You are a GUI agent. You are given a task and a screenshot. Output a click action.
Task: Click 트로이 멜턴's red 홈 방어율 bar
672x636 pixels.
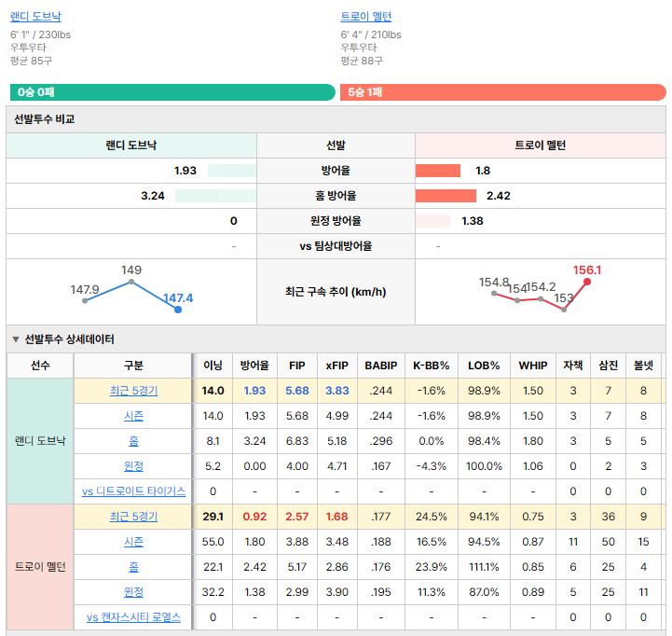(446, 196)
